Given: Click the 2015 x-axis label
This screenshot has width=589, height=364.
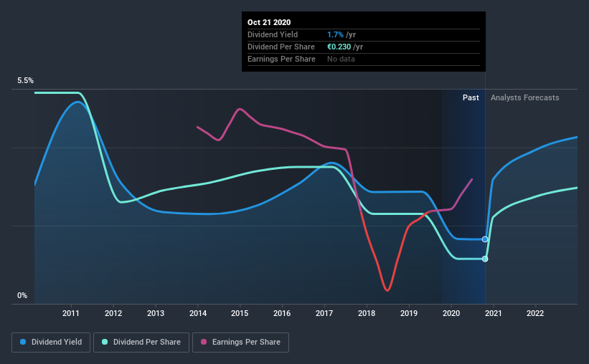Looking at the screenshot, I should (240, 313).
